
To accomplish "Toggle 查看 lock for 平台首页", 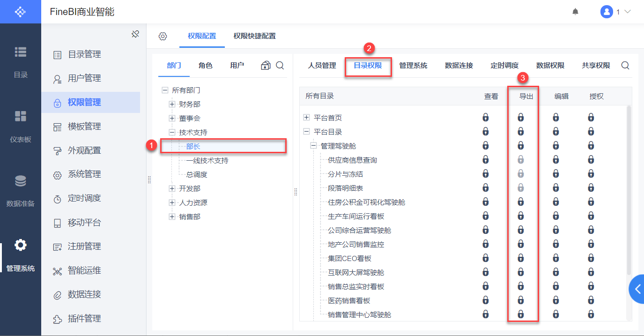I will 486,117.
